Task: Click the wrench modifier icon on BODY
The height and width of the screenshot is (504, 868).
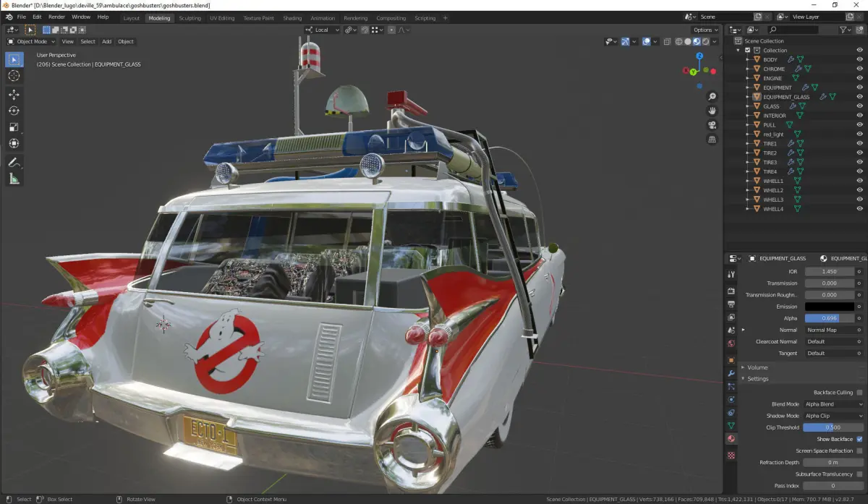Action: [791, 59]
